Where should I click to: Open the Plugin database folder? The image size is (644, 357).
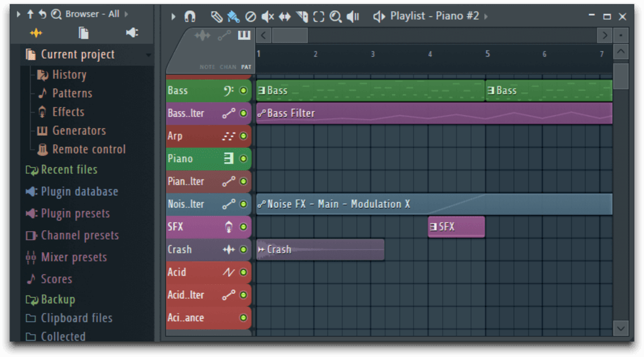click(79, 191)
